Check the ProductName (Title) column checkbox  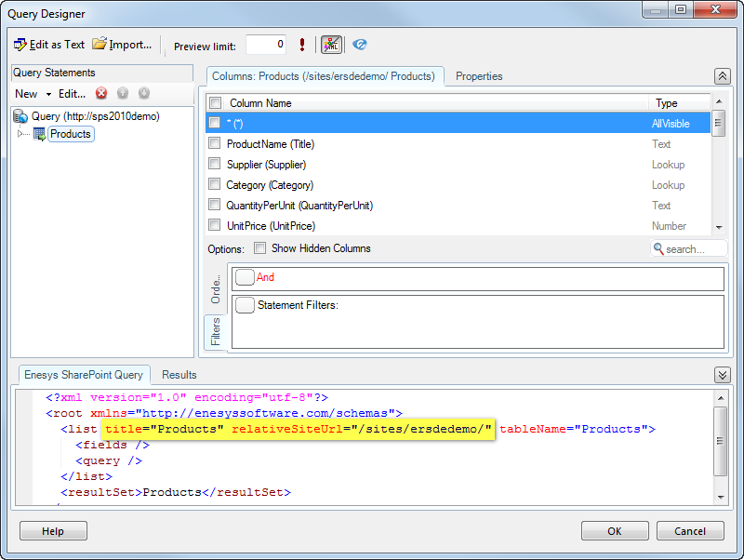215,143
